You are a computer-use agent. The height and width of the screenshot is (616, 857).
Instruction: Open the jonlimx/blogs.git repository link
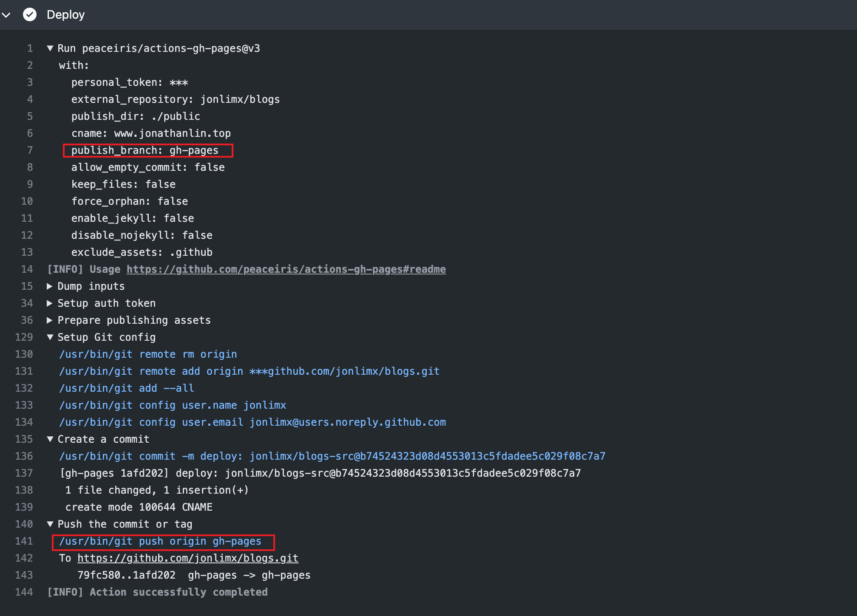click(x=188, y=558)
